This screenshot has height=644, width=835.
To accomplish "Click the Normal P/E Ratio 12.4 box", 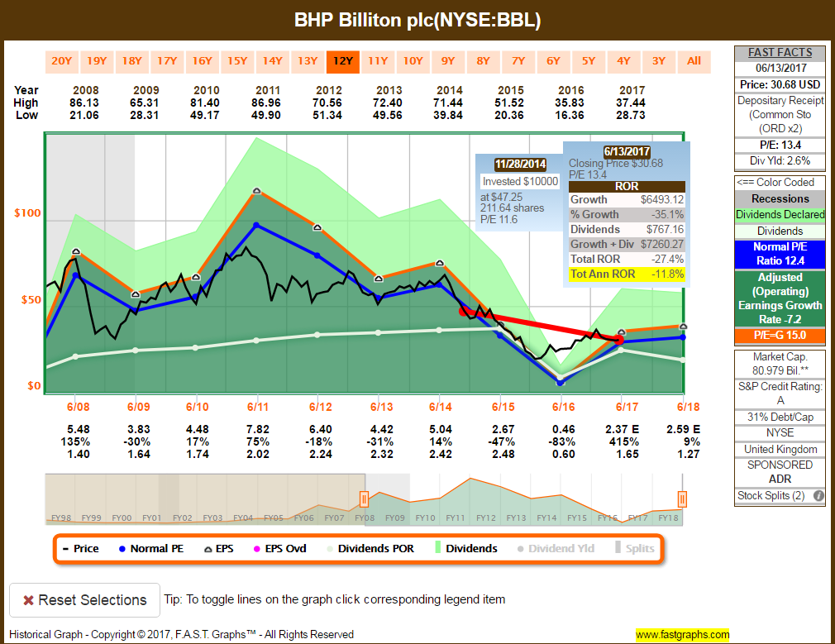I will (x=780, y=254).
